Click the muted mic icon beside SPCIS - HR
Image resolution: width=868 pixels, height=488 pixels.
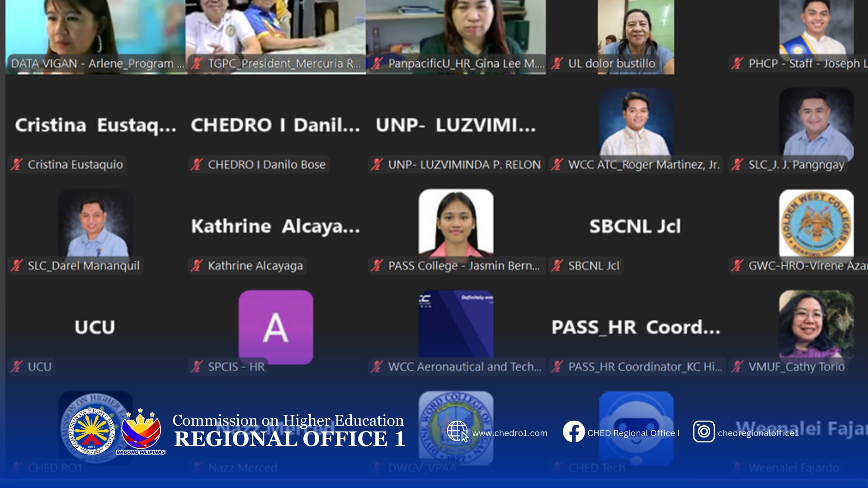[197, 366]
